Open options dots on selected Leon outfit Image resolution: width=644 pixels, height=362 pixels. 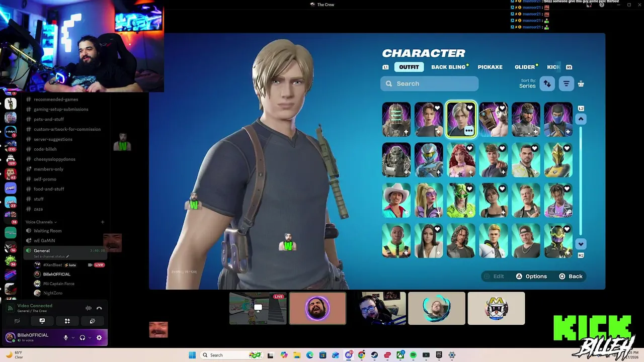tap(468, 131)
